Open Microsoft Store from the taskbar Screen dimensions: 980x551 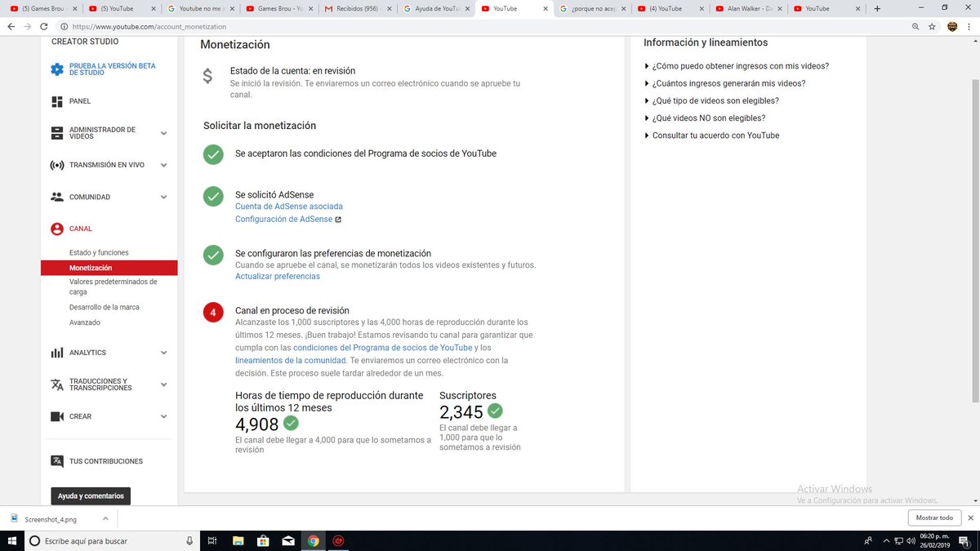tap(262, 540)
